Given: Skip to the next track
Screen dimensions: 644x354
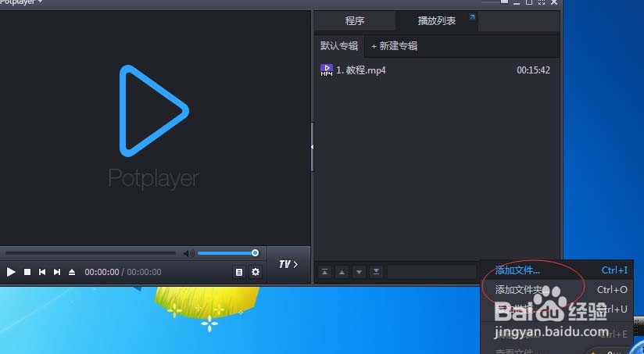Looking at the screenshot, I should (57, 272).
